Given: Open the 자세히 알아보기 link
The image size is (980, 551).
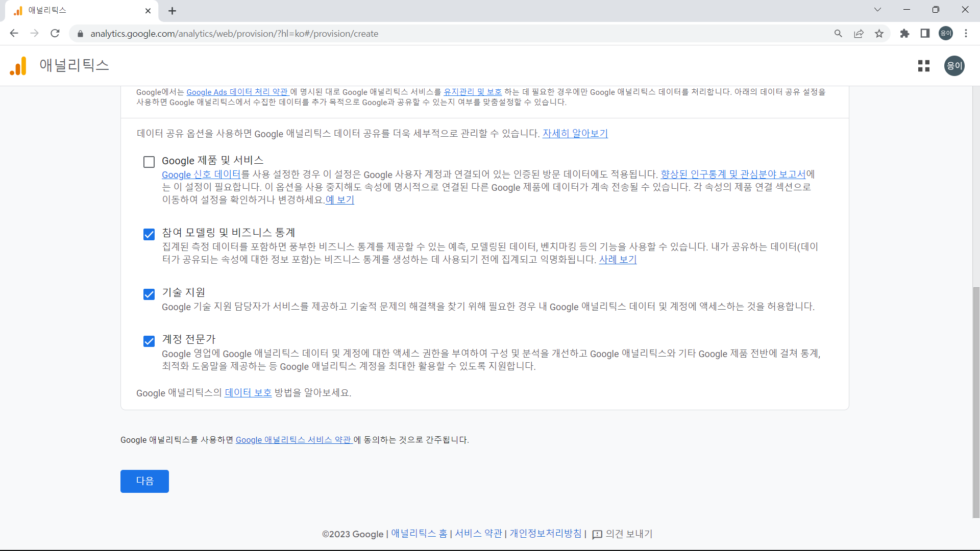Looking at the screenshot, I should coord(575,133).
